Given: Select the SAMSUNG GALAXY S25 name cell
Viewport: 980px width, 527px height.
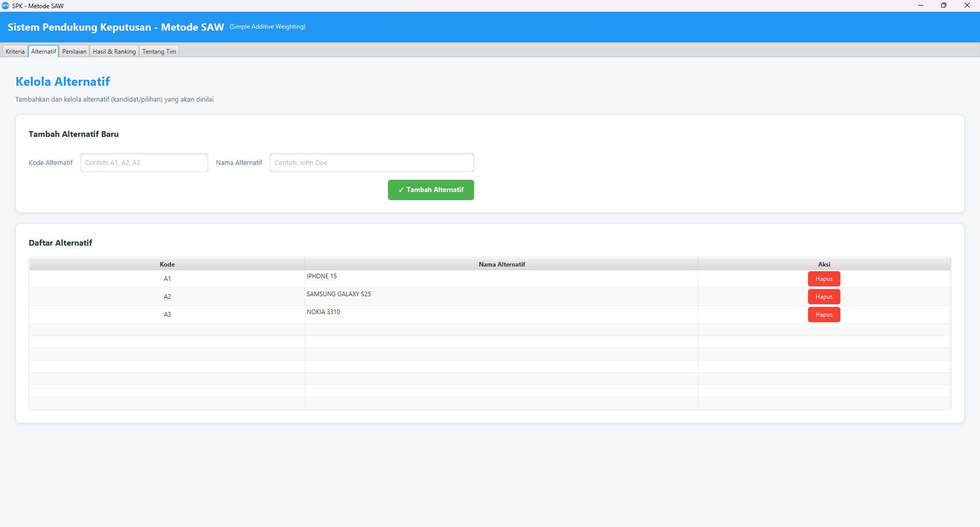Looking at the screenshot, I should coord(502,297).
